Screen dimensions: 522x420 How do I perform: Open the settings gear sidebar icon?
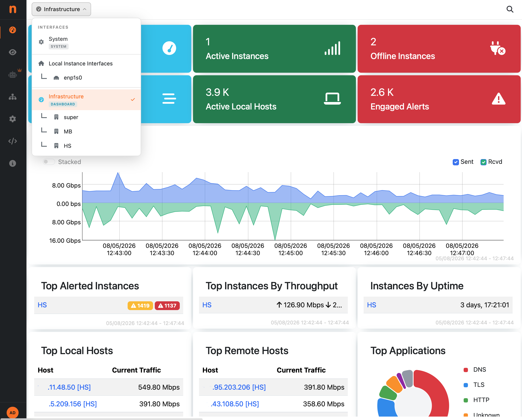click(13, 119)
